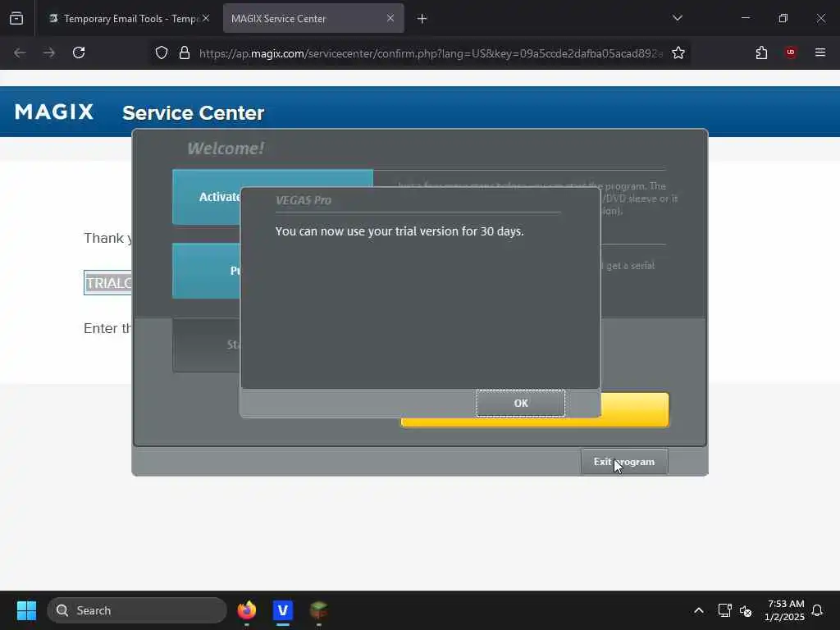This screenshot has height=630, width=840.
Task: Open the Windows Start menu
Action: [26, 610]
